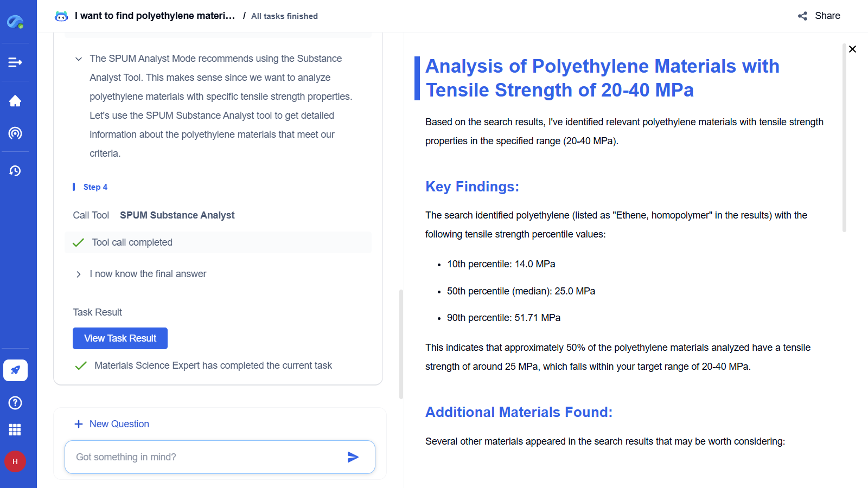Image resolution: width=868 pixels, height=488 pixels.
Task: Open the radar signal sidebar icon
Action: point(15,133)
